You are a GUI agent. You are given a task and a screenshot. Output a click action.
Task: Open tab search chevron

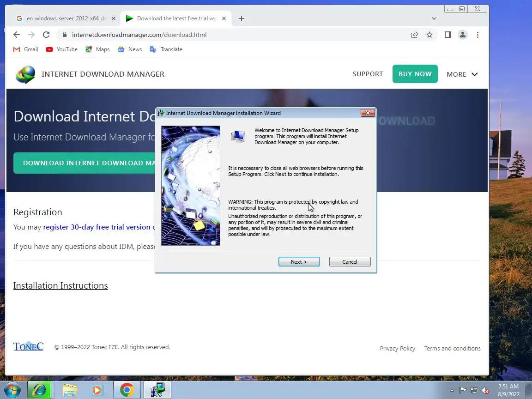coord(434,18)
